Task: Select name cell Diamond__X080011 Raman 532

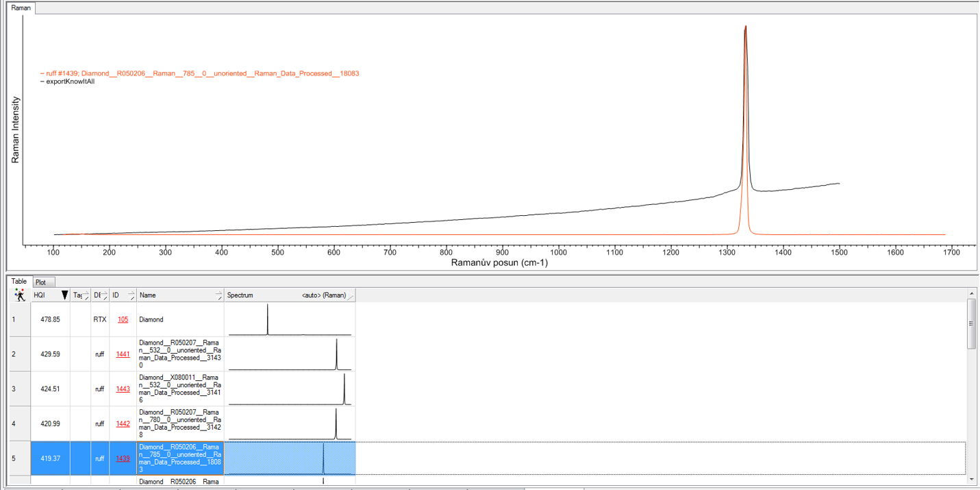Action: (x=180, y=389)
